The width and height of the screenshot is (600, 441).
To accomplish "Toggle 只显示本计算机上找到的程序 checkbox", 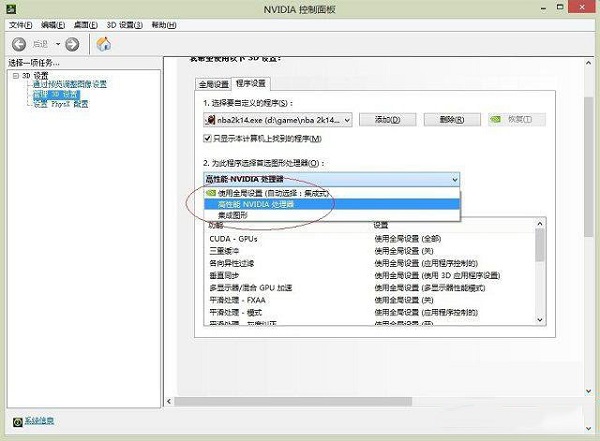I will (x=207, y=139).
